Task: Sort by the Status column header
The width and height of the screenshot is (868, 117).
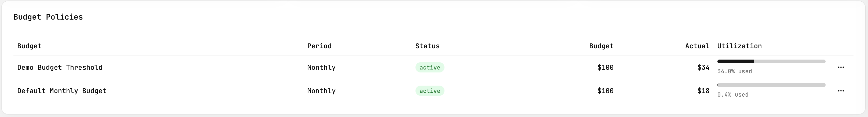Action: coord(427,46)
